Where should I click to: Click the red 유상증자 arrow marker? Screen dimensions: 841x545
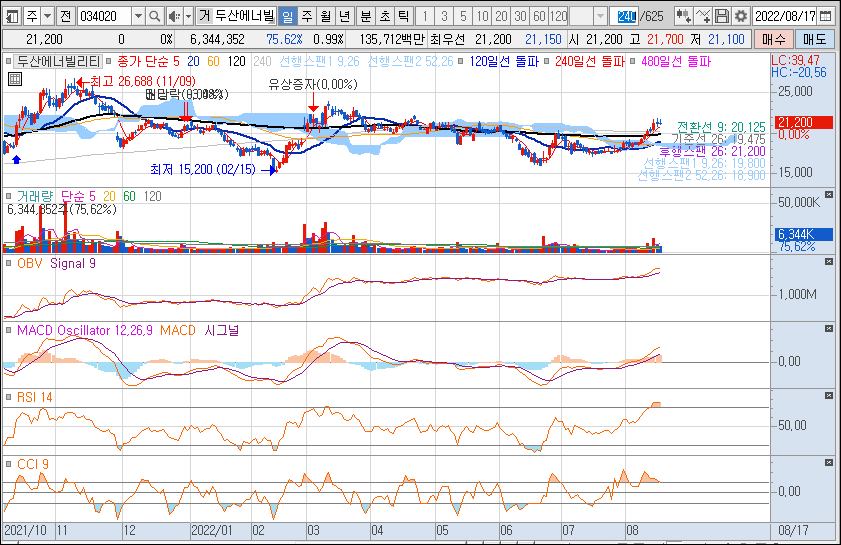313,103
